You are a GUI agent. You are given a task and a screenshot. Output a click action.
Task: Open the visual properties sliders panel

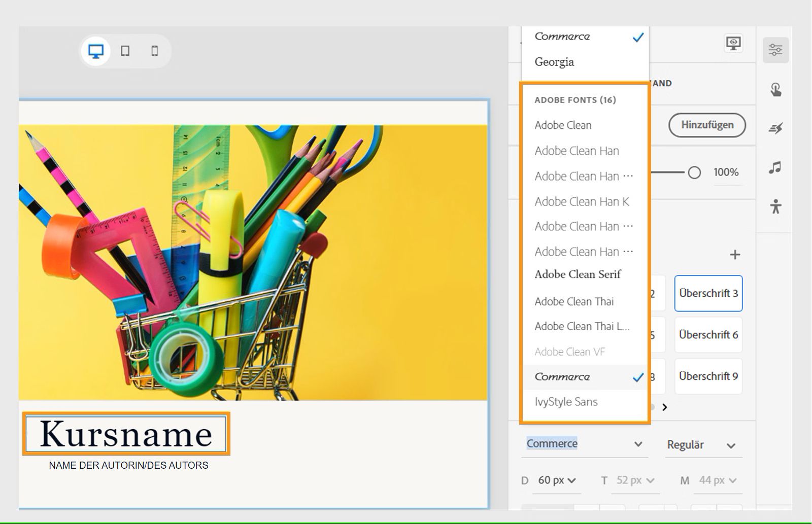coord(775,50)
